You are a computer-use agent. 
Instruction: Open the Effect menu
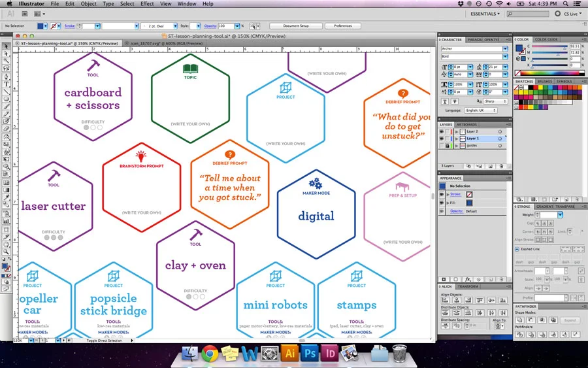(x=147, y=4)
